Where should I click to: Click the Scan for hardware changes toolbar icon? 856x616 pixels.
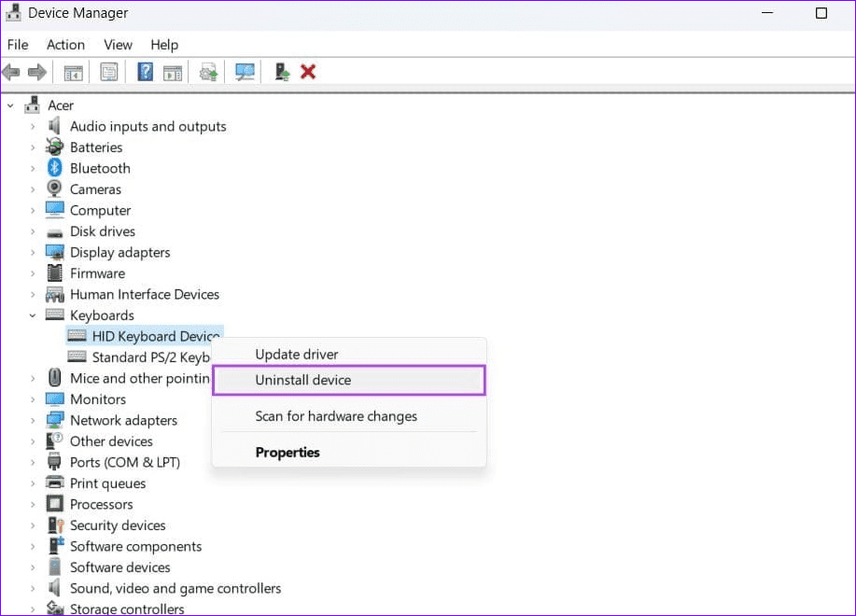(x=245, y=72)
